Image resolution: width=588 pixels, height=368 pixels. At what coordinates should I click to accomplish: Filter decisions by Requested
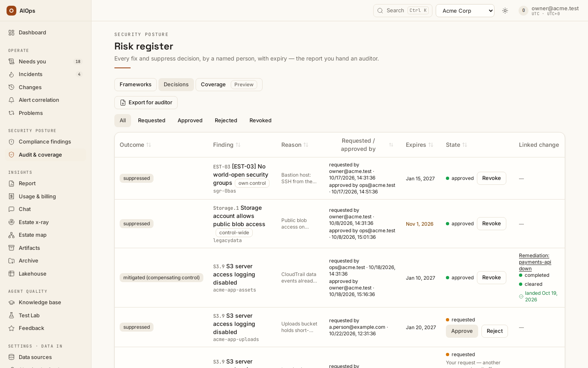coord(151,121)
